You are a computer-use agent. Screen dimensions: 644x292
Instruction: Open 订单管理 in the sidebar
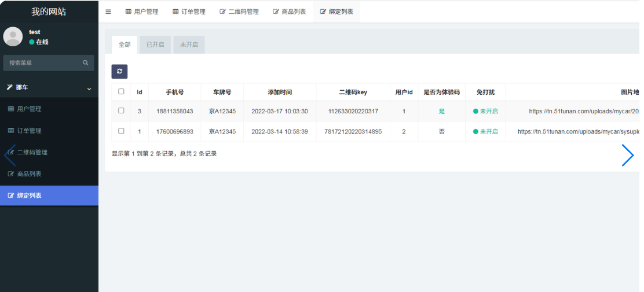(29, 131)
